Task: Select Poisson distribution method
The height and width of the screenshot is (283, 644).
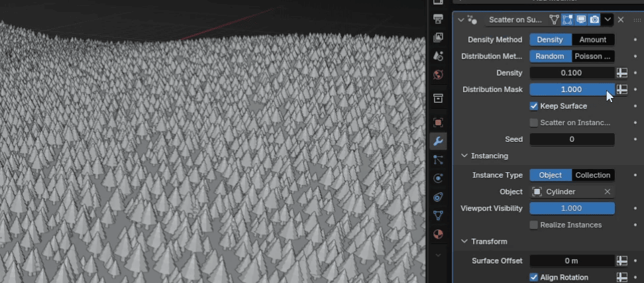Action: 592,56
